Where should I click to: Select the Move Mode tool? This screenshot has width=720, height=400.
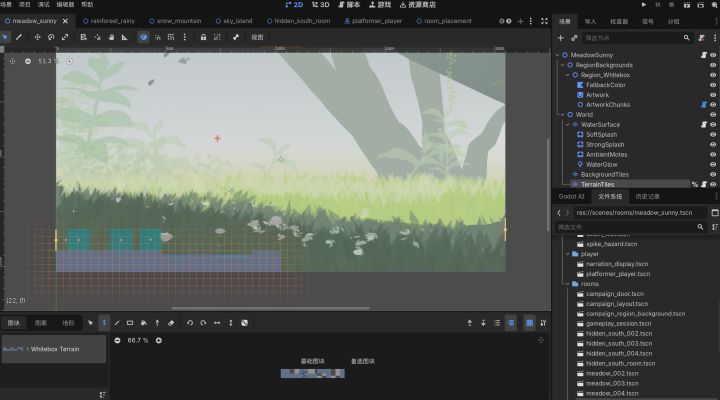[x=37, y=37]
